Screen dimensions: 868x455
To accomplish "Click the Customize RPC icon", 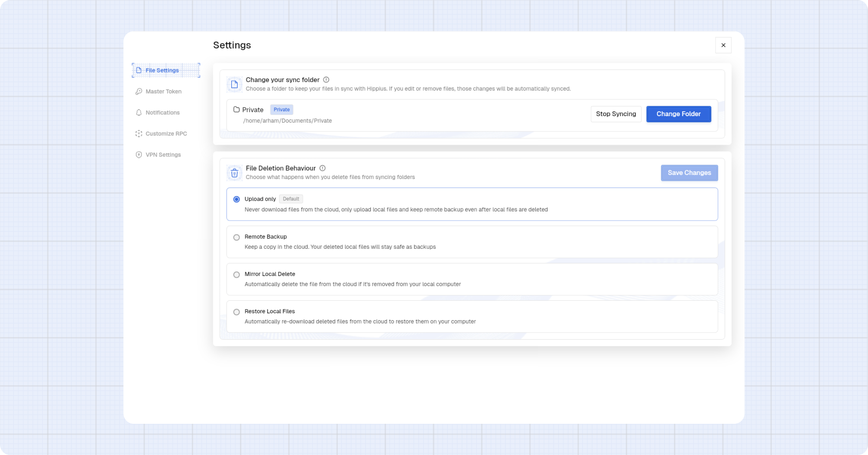I will (138, 133).
